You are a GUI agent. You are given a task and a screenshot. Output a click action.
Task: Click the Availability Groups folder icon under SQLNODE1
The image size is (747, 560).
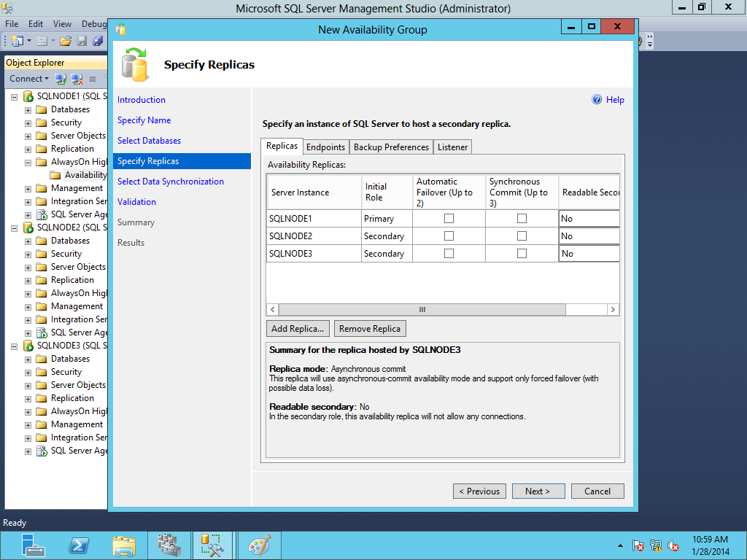[x=55, y=175]
